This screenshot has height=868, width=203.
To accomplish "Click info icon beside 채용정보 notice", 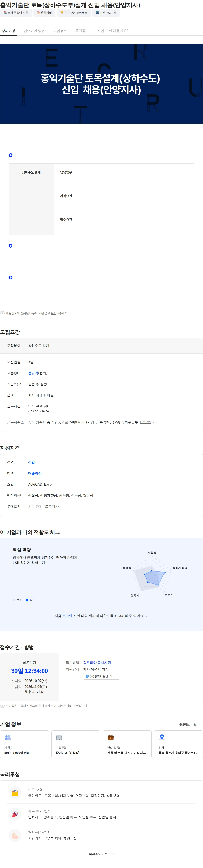I will (3, 313).
